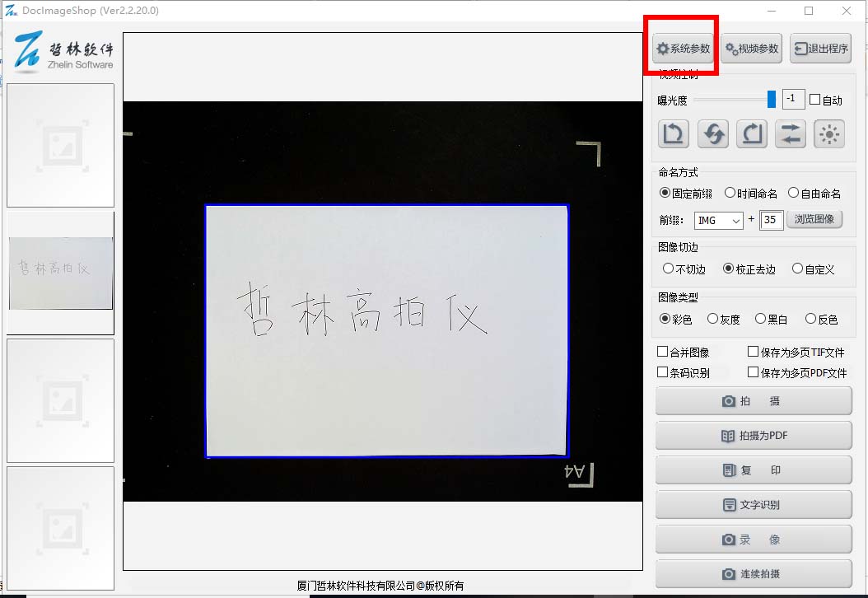Click the 拍摄 capture button
This screenshot has width=868, height=598.
[x=754, y=401]
